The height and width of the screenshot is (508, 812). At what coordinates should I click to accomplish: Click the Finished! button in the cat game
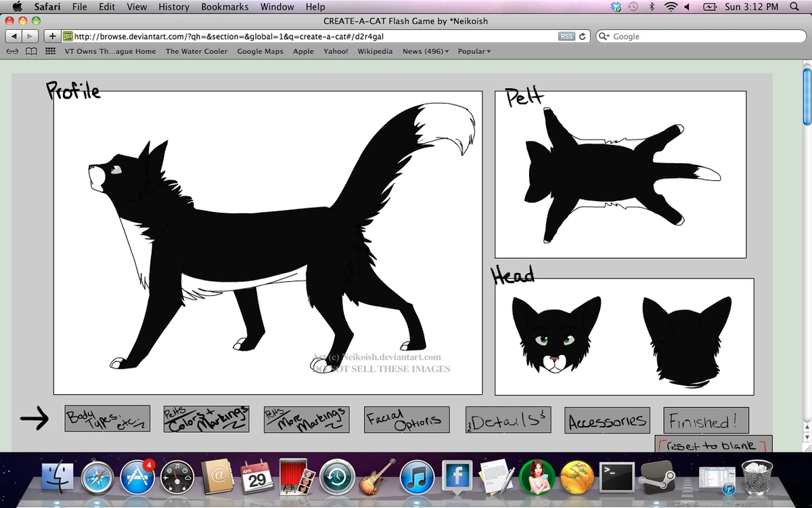(705, 421)
